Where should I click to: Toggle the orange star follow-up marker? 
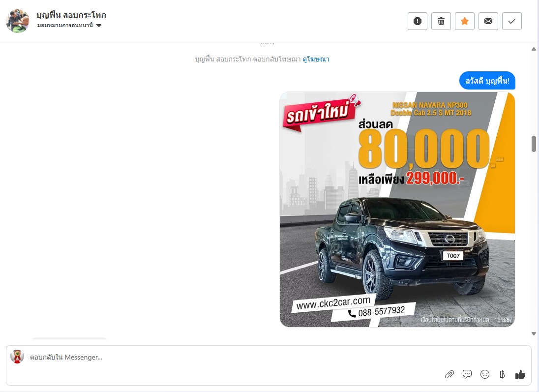465,21
